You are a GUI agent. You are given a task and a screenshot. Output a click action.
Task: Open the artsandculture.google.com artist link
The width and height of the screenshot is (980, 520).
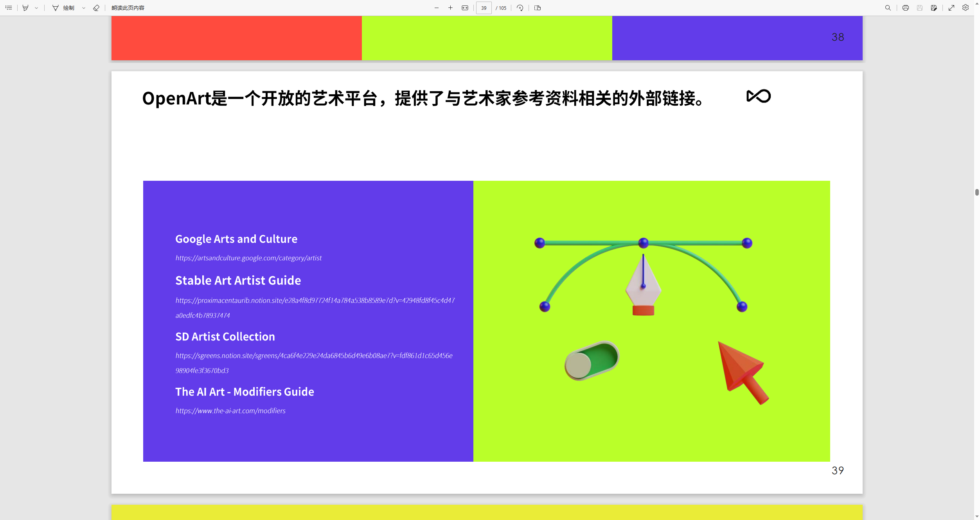248,258
